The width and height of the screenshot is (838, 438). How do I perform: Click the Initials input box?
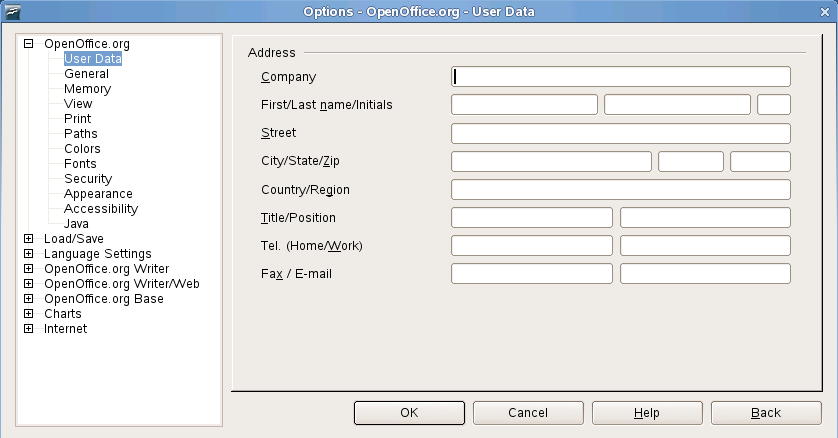pyautogui.click(x=774, y=105)
